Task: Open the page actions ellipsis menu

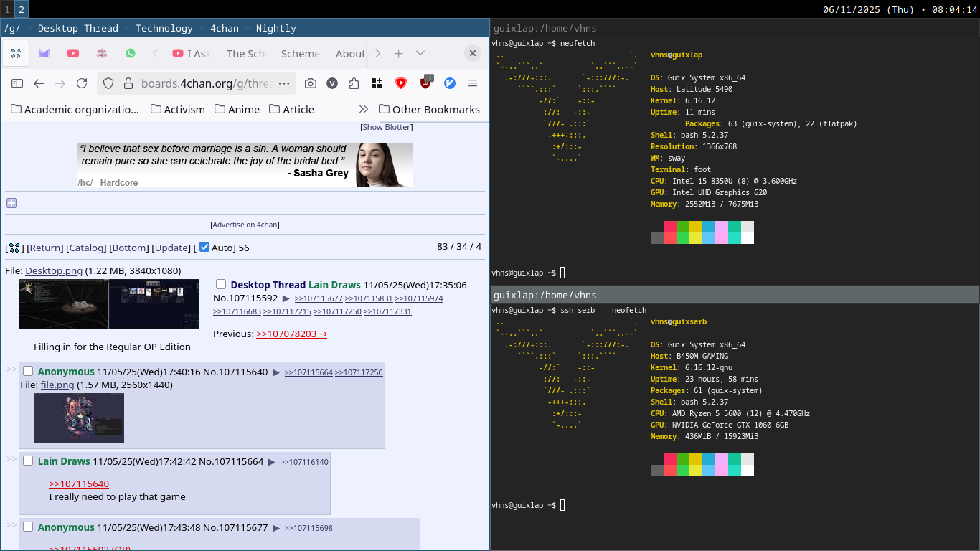Action: pyautogui.click(x=284, y=83)
